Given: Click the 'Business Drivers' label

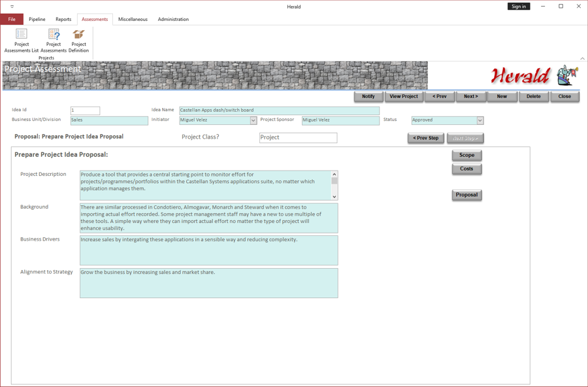Looking at the screenshot, I should coord(40,239).
